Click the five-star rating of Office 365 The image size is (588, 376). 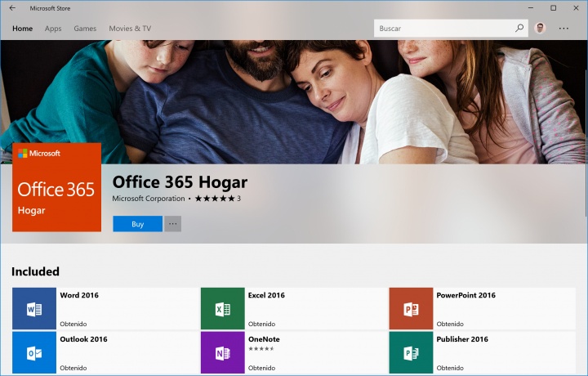[215, 199]
